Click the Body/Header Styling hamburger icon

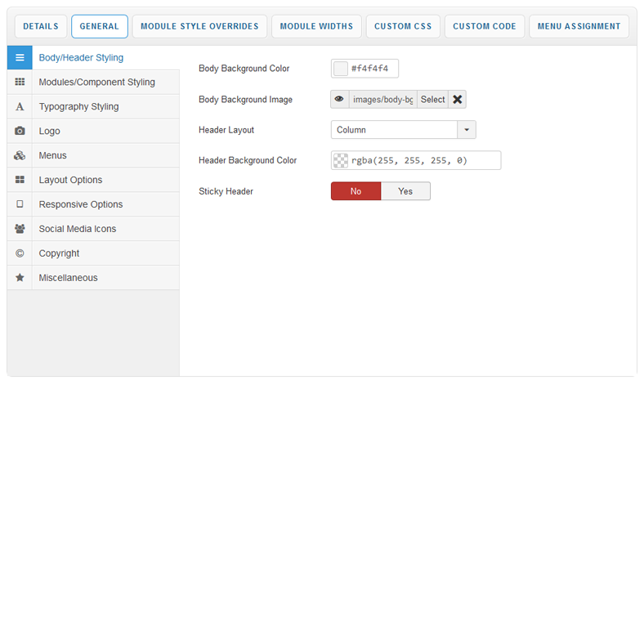click(x=20, y=58)
